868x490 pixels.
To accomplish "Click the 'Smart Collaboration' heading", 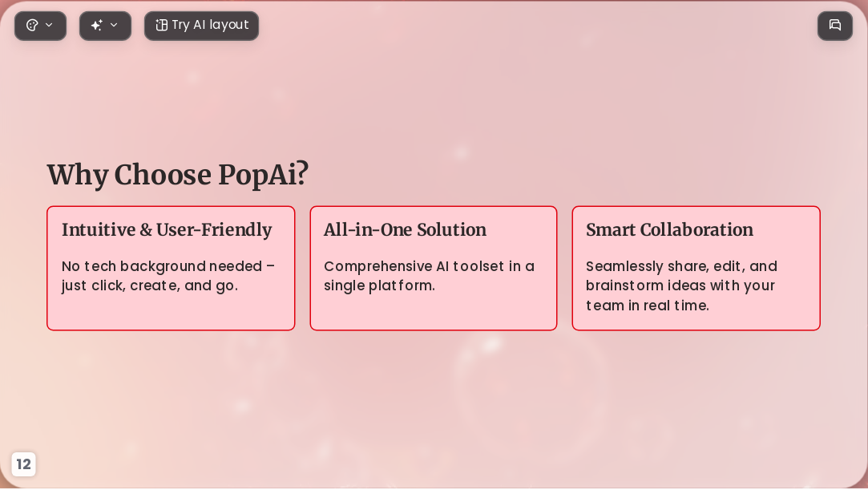I will (669, 230).
